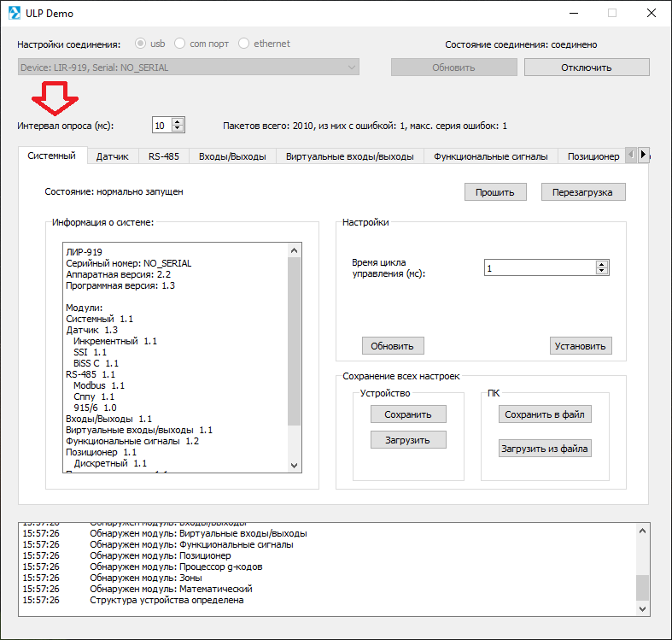The height and width of the screenshot is (640, 672).
Task: Click the Сохранить в файл button
Action: pos(544,414)
